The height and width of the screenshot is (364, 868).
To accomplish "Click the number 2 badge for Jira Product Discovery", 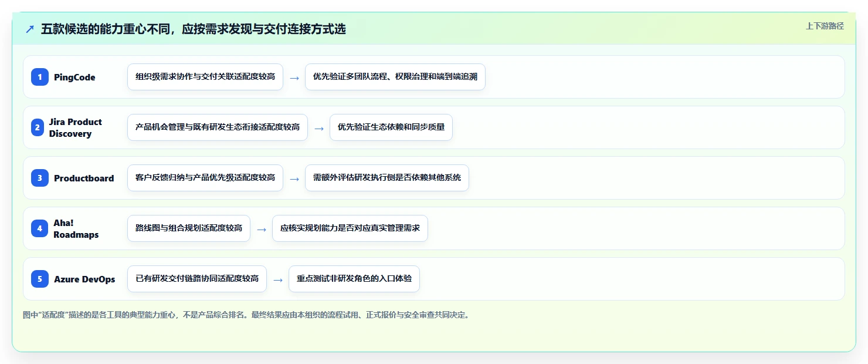I will click(38, 127).
